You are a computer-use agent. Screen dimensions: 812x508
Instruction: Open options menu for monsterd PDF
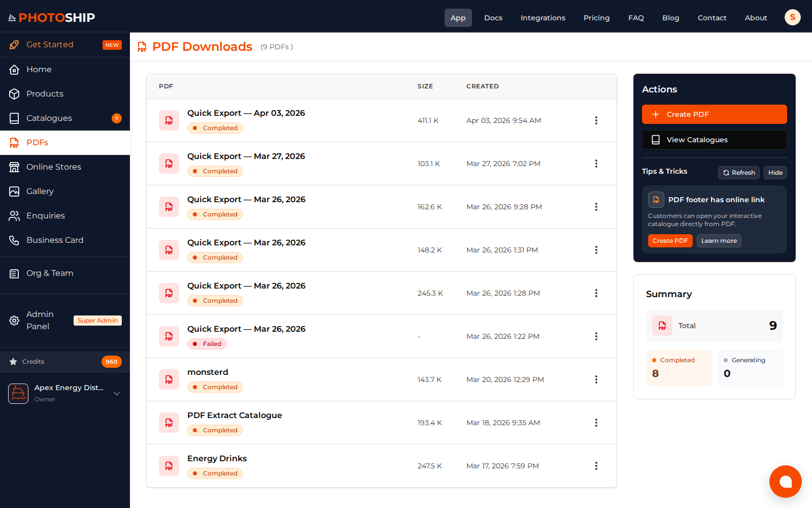pyautogui.click(x=596, y=379)
